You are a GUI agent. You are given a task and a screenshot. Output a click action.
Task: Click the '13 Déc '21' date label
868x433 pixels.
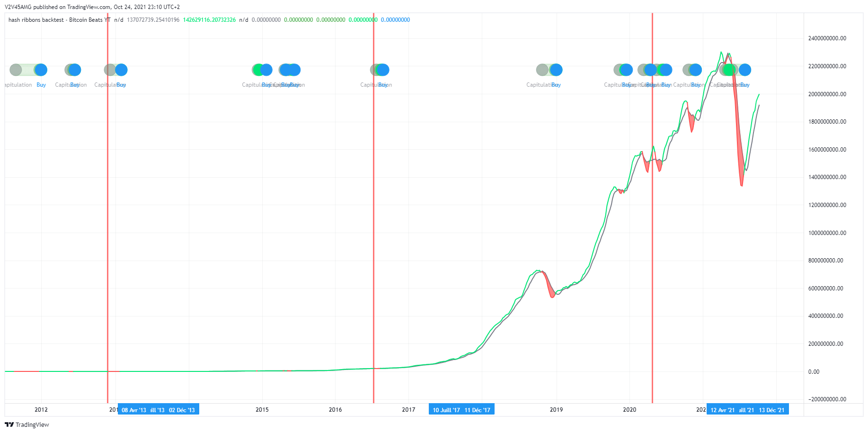pyautogui.click(x=771, y=410)
